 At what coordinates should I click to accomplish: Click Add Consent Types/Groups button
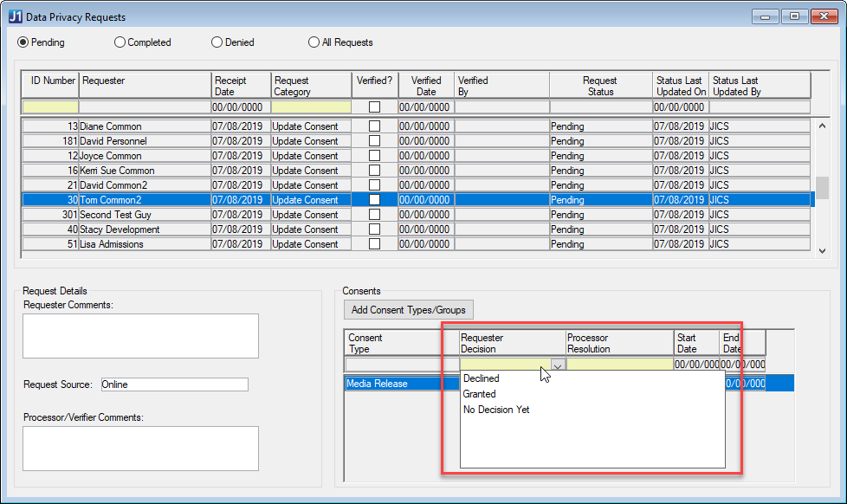click(x=409, y=310)
